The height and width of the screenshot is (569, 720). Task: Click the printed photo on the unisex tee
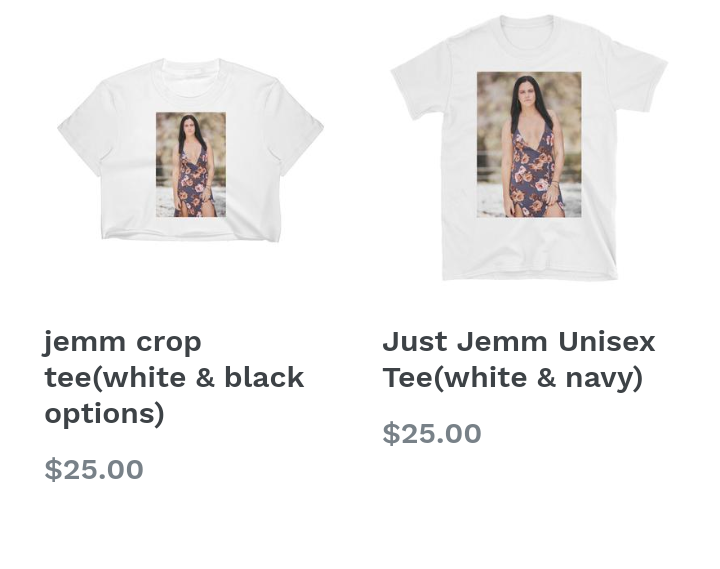coord(529,145)
